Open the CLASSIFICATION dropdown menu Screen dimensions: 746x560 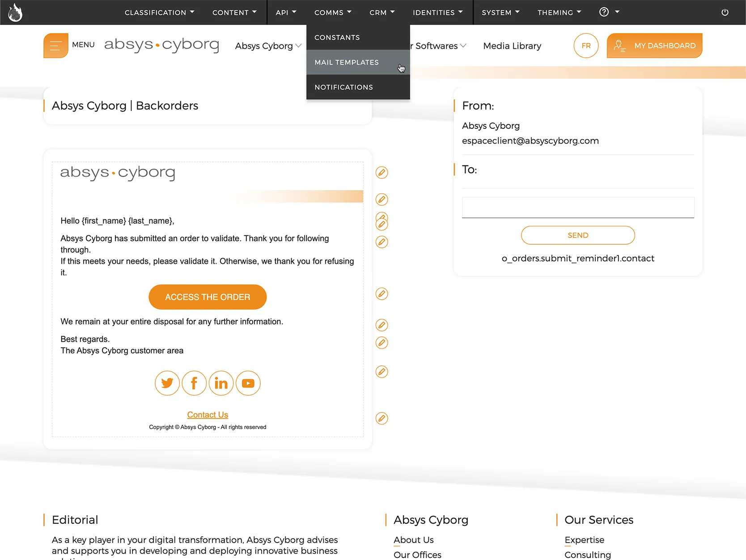159,13
